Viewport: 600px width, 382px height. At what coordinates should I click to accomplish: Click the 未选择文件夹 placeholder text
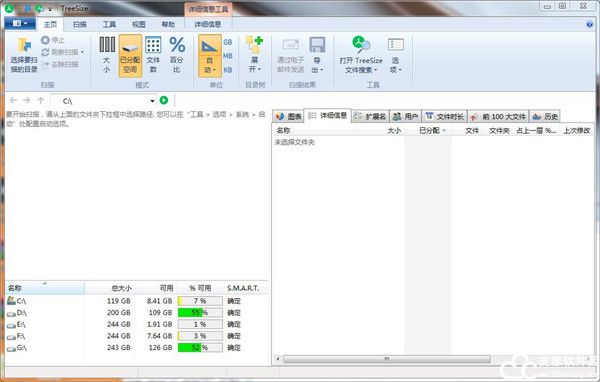(295, 142)
